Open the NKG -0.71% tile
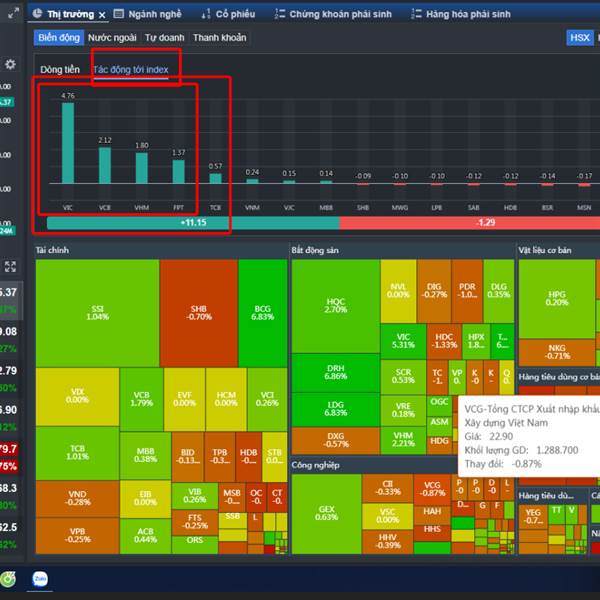Viewport: 600px width, 600px height. 557,352
